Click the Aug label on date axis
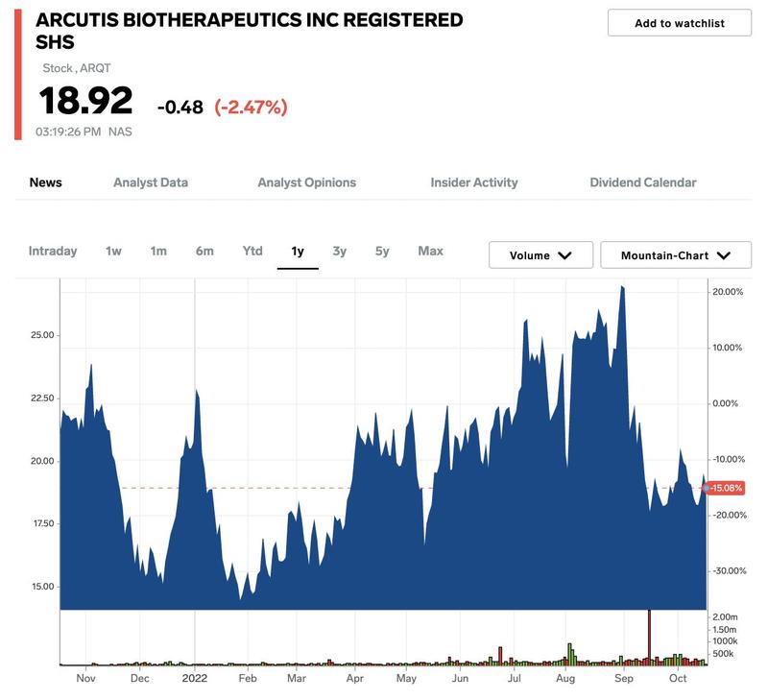The image size is (768, 700). click(x=565, y=679)
